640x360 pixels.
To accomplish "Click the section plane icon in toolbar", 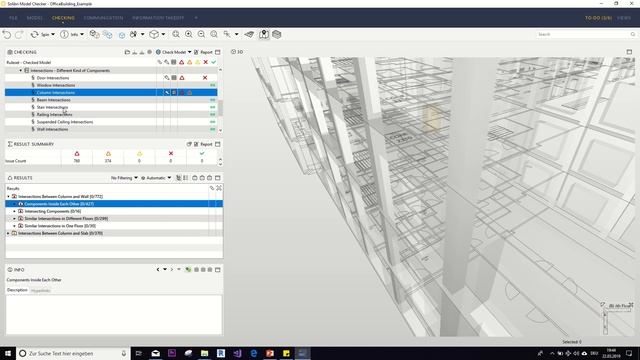I will click(249, 35).
